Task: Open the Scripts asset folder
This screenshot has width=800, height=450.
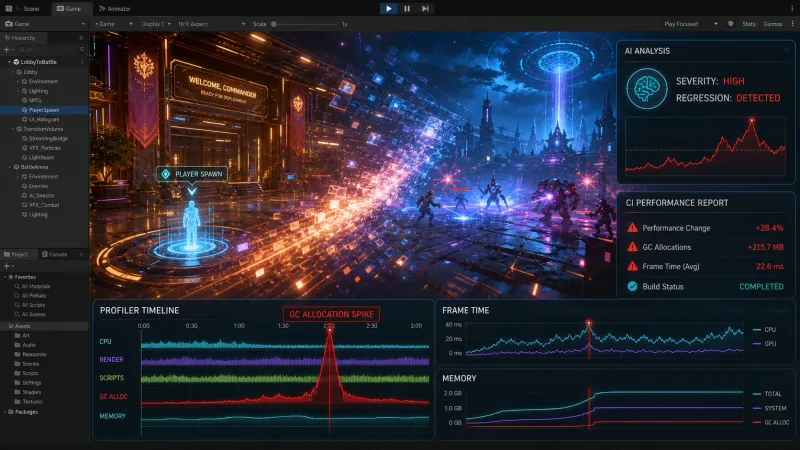Action: pos(27,373)
